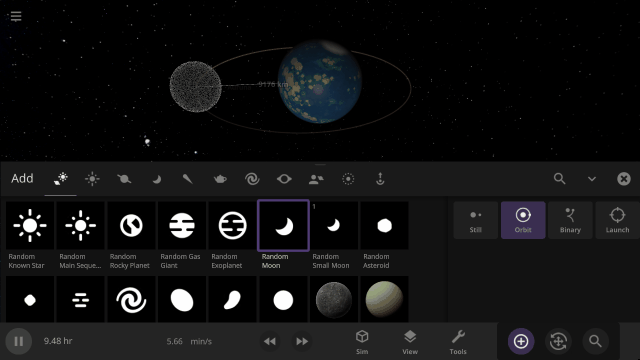This screenshot has width=640, height=360.
Task: Open the Tools menu button
Action: tap(458, 342)
